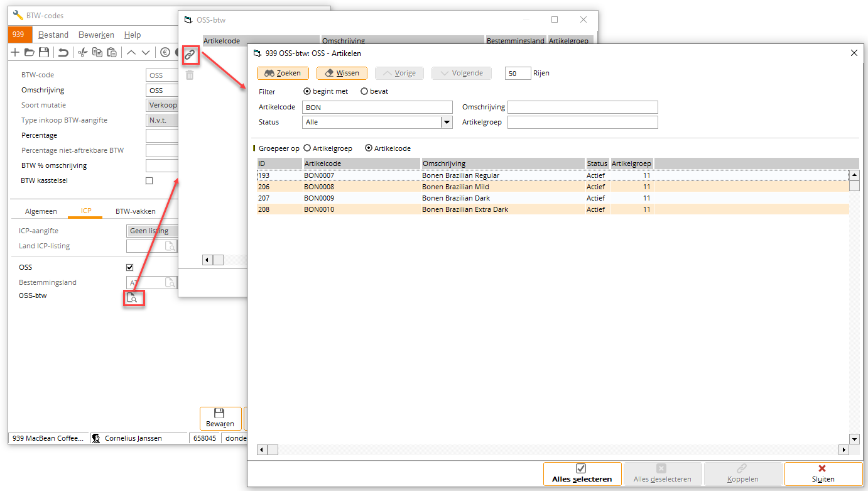
Task: Click the paste clipboard icon in BTW-codes toolbar
Action: pyautogui.click(x=112, y=52)
